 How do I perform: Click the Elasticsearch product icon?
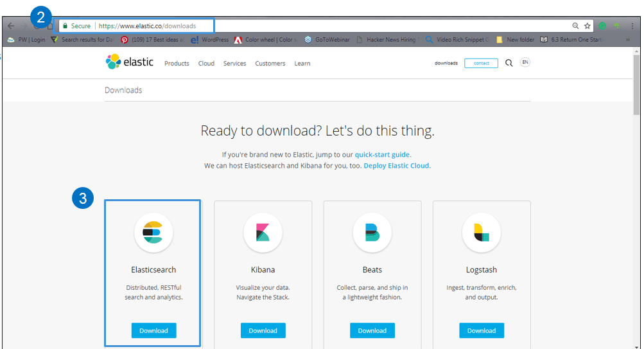click(153, 232)
